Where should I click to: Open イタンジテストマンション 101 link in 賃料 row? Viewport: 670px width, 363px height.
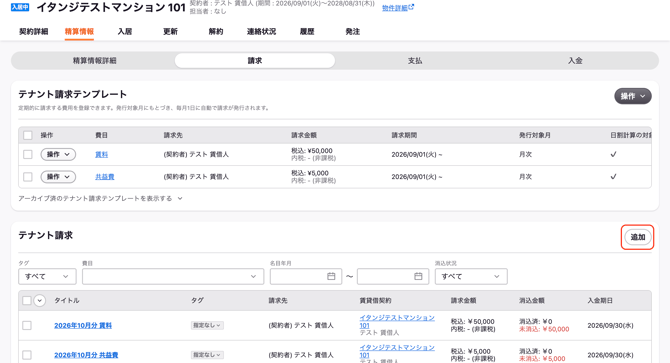(397, 321)
